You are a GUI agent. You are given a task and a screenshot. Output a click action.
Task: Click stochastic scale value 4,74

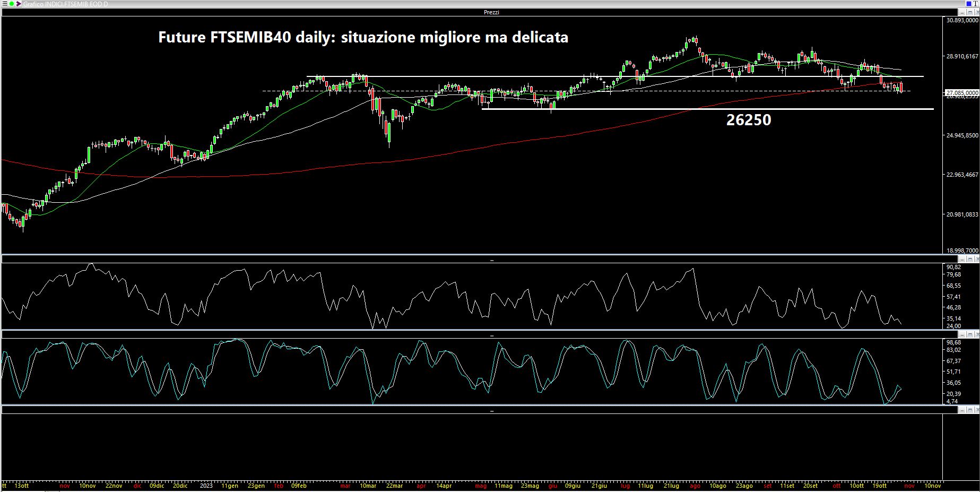(x=952, y=401)
